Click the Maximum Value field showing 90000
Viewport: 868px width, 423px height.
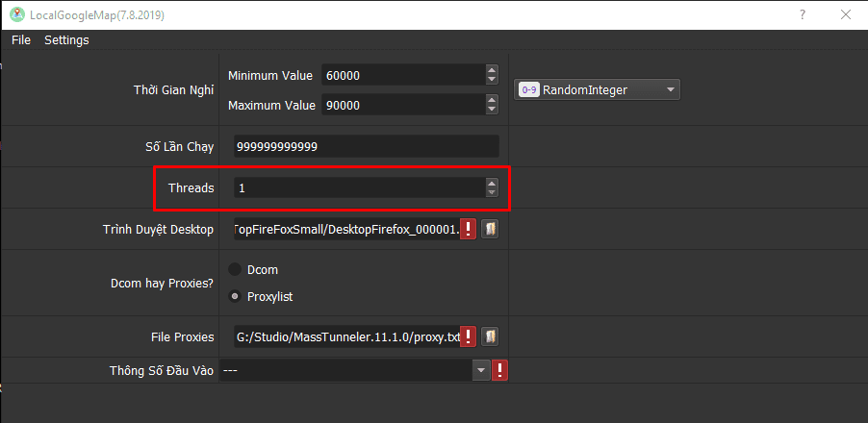(x=403, y=105)
